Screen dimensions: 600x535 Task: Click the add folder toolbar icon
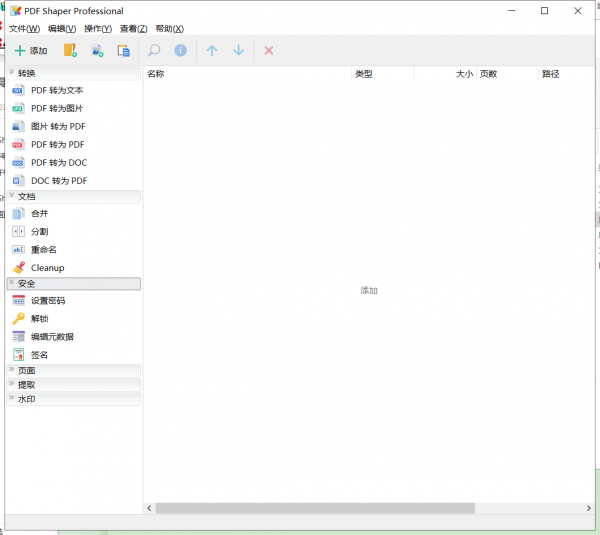coord(70,50)
